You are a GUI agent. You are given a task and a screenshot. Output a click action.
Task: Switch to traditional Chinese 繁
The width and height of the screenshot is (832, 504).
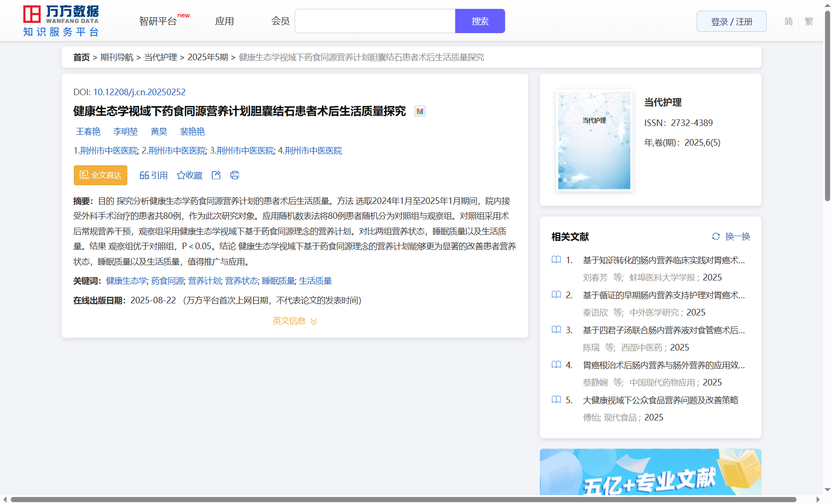click(809, 21)
